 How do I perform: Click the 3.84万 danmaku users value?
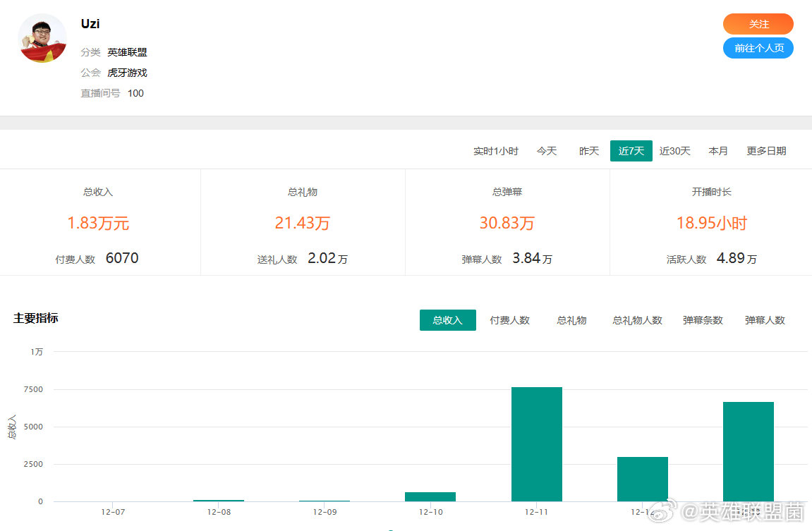tap(533, 258)
